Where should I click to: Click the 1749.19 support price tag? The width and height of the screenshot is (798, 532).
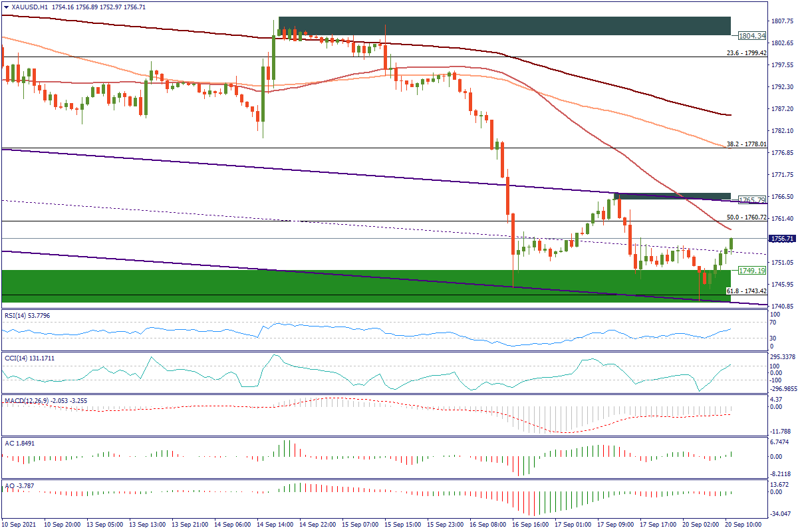749,271
